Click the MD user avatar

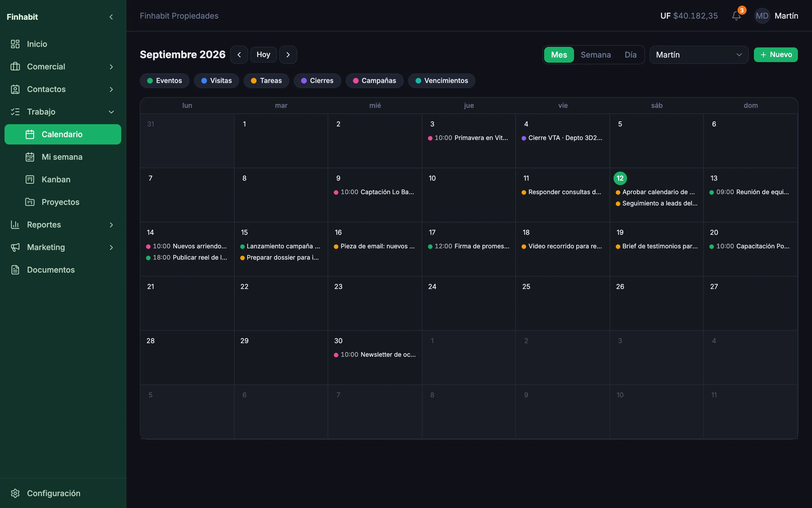762,16
